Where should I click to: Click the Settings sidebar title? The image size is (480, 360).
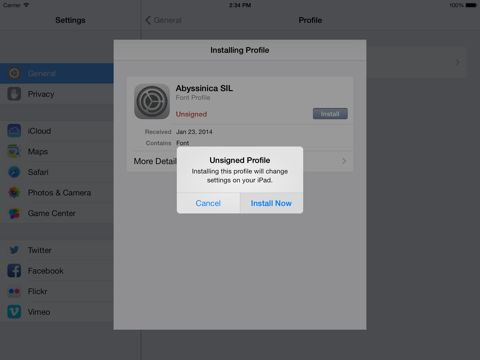click(x=70, y=20)
